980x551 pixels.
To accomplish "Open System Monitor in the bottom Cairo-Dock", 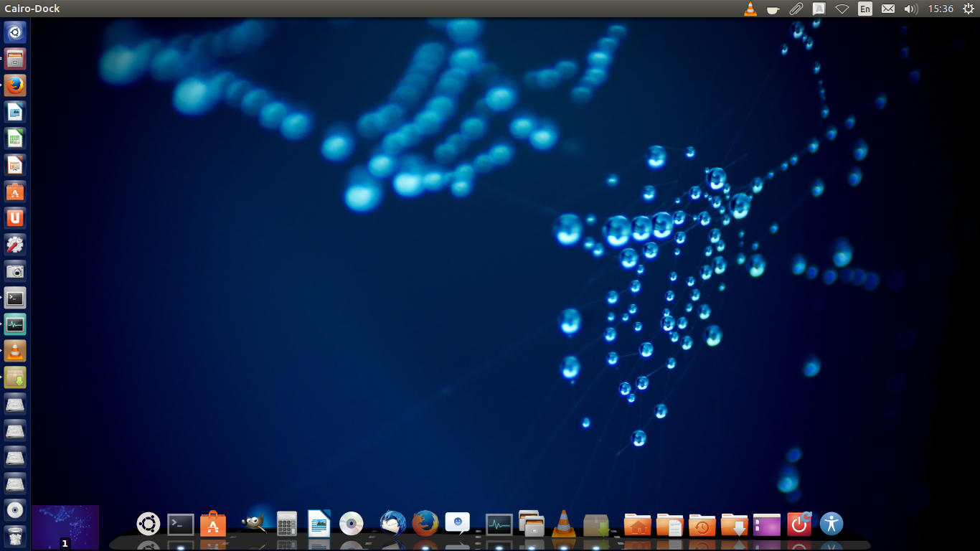I will [x=499, y=524].
